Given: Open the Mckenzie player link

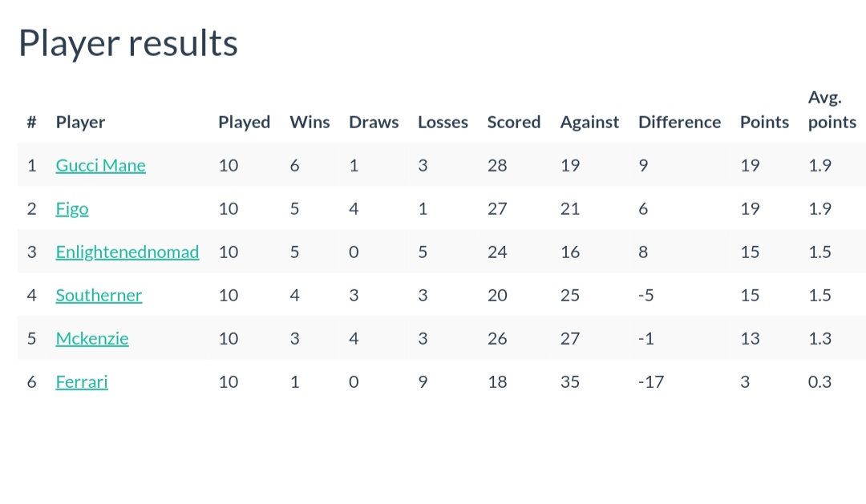Looking at the screenshot, I should [x=92, y=338].
